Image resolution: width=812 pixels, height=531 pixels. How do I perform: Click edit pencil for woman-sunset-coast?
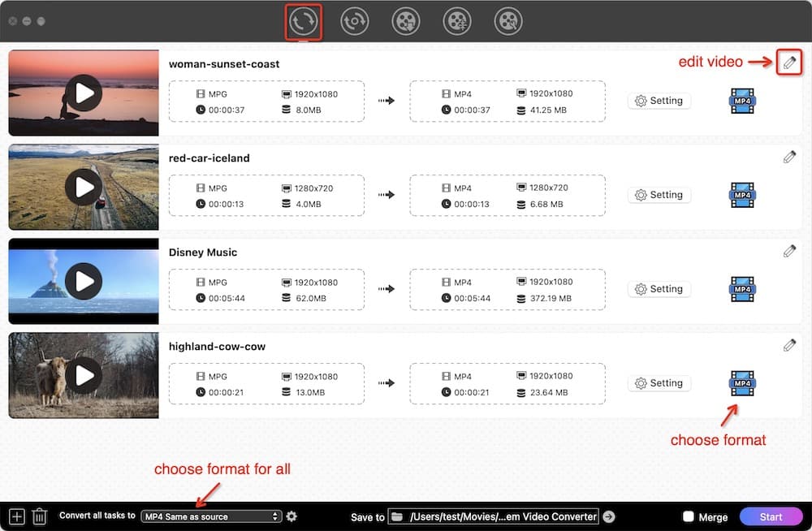(x=789, y=63)
